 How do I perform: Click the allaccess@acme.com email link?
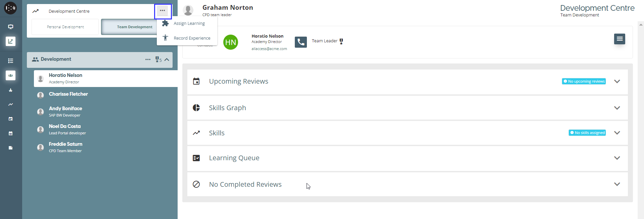[x=269, y=49]
